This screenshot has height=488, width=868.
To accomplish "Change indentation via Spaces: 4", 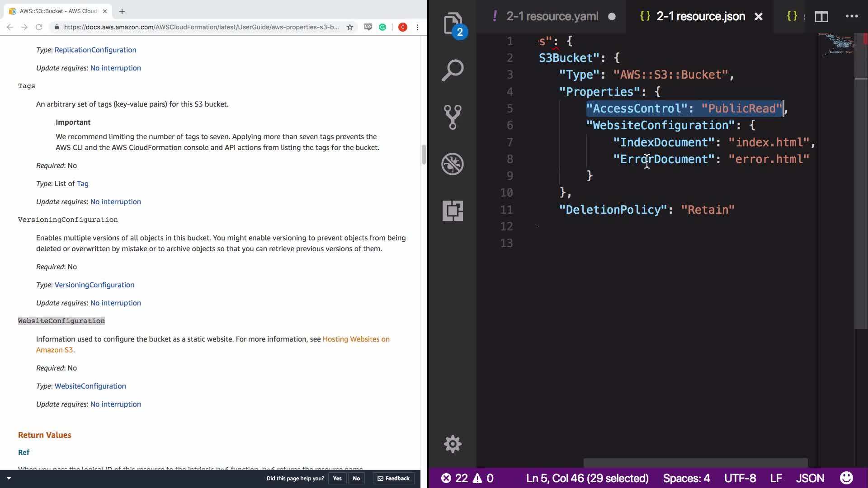I will click(686, 478).
